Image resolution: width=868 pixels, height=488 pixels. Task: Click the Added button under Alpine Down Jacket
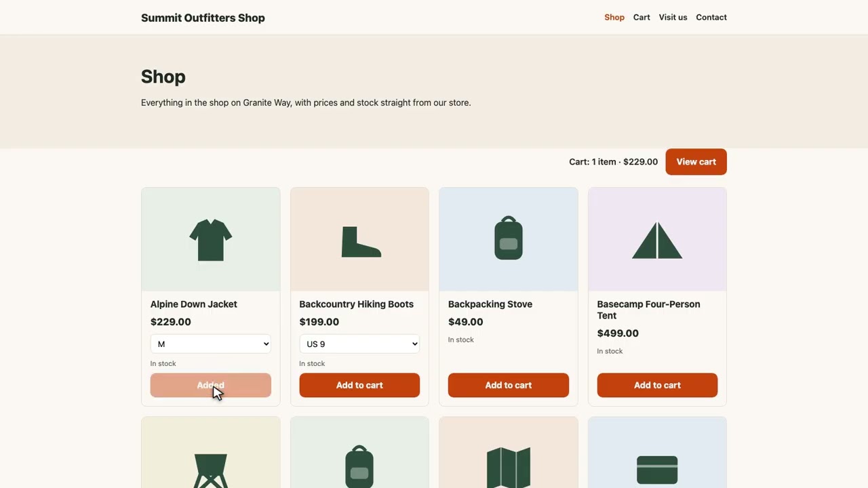click(x=210, y=385)
